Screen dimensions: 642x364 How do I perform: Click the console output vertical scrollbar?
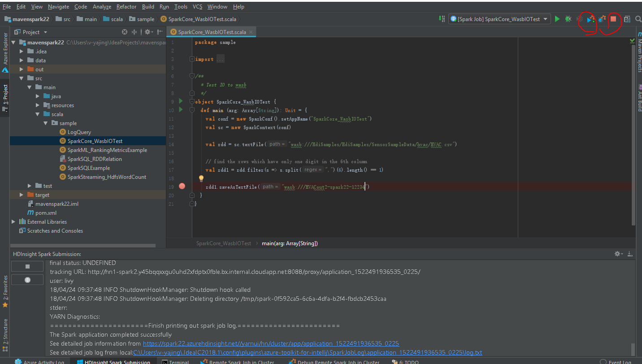pyautogui.click(x=633, y=349)
